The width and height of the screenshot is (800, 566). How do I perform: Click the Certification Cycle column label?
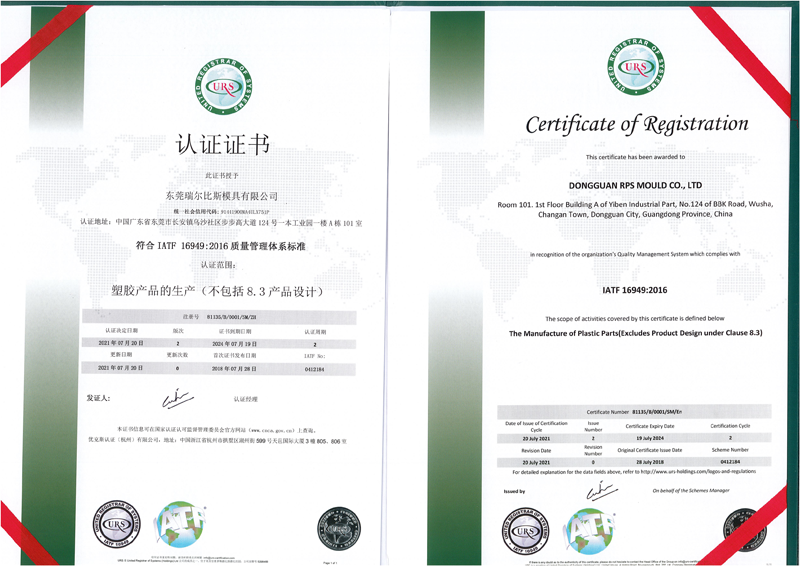pyautogui.click(x=730, y=426)
